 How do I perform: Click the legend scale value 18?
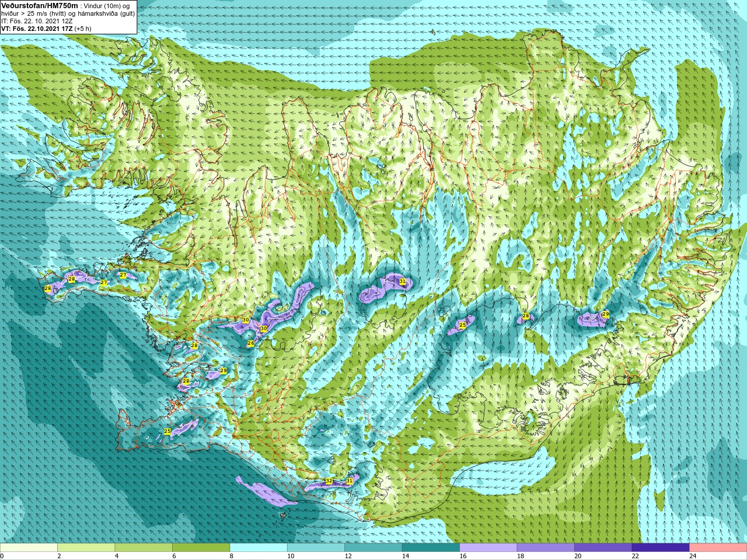(521, 556)
